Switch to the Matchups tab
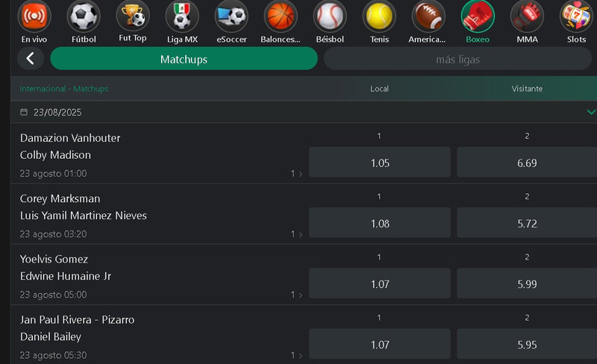The height and width of the screenshot is (364, 597). [x=184, y=59]
